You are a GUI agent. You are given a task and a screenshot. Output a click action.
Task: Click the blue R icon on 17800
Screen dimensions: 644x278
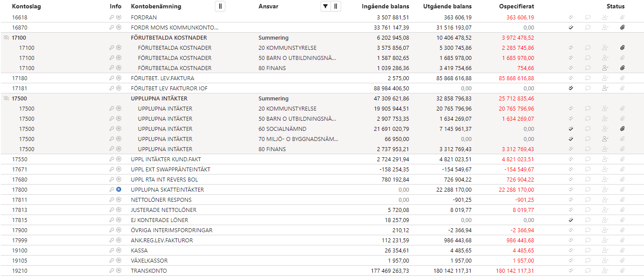pos(118,189)
